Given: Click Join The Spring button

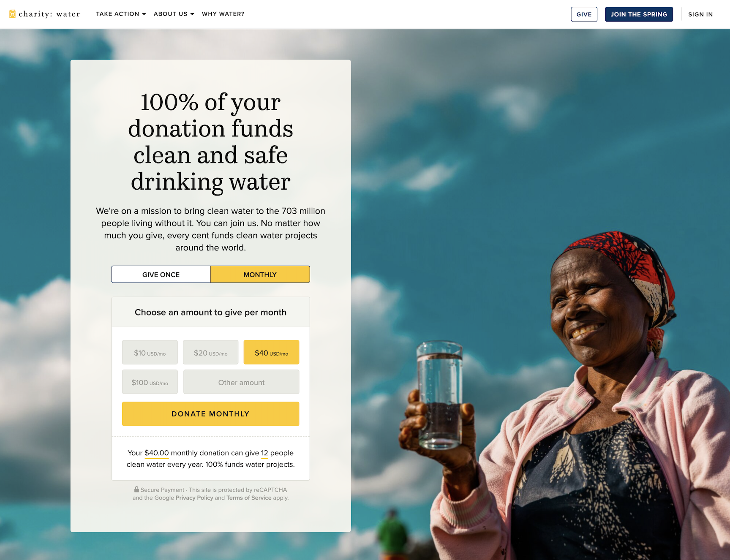Looking at the screenshot, I should [x=639, y=14].
